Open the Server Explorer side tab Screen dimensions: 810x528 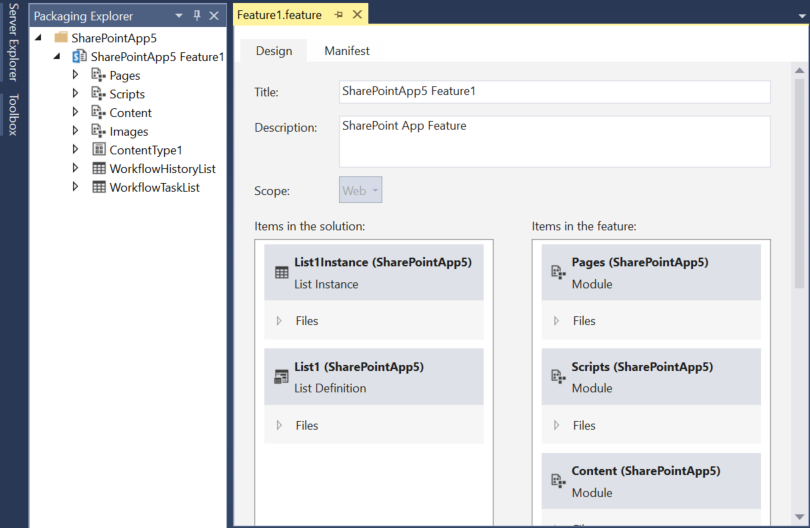point(13,42)
